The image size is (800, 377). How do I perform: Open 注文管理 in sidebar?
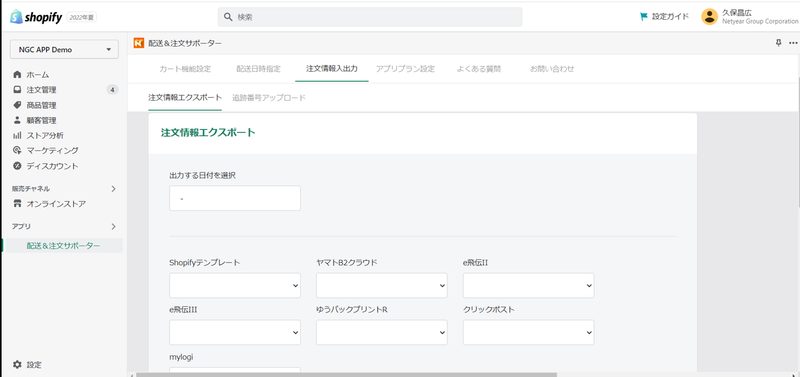tap(41, 90)
